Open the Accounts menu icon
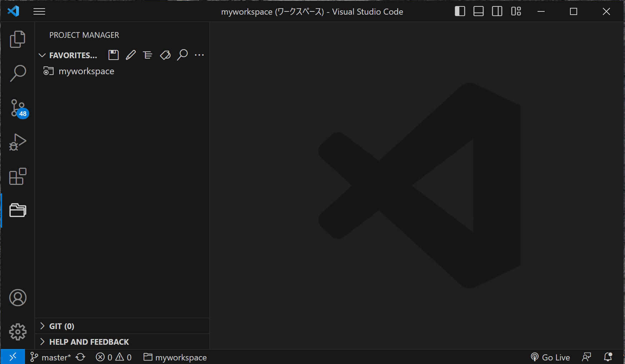The image size is (625, 364). click(x=17, y=298)
